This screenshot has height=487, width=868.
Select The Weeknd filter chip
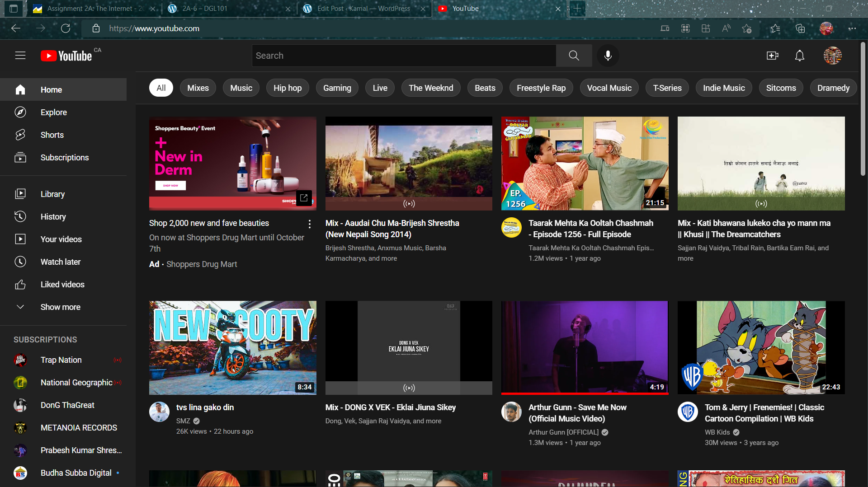point(431,88)
